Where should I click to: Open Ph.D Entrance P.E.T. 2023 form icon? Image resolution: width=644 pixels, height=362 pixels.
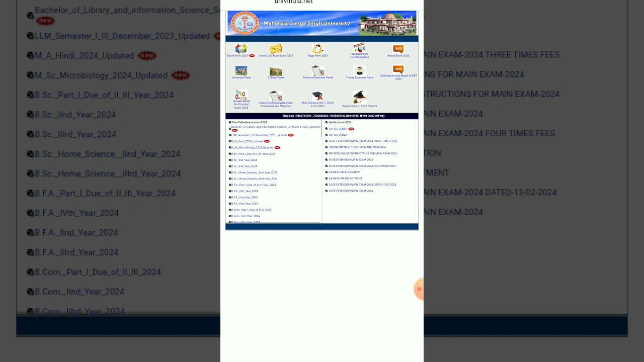pyautogui.click(x=317, y=96)
